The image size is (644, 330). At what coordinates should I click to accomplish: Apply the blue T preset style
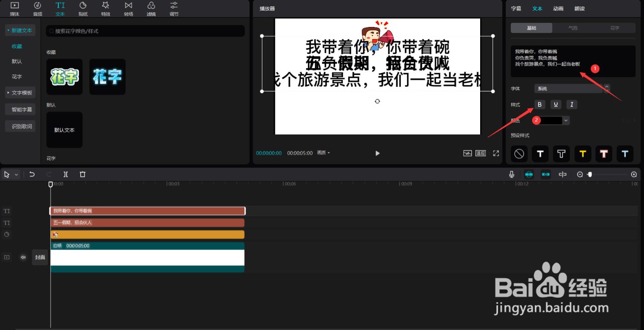(625, 154)
